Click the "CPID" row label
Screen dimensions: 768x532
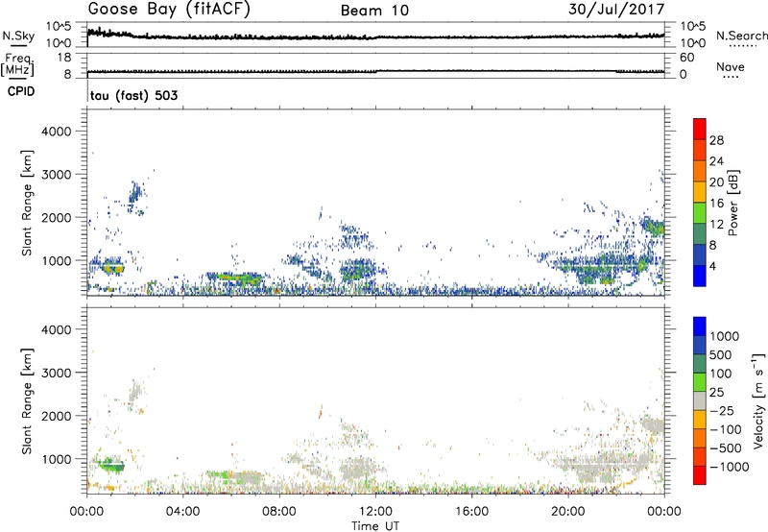pyautogui.click(x=21, y=91)
